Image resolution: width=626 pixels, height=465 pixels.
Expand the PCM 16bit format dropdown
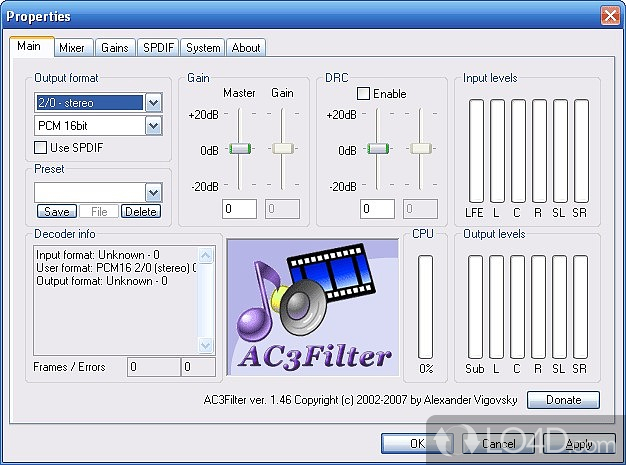[x=154, y=126]
